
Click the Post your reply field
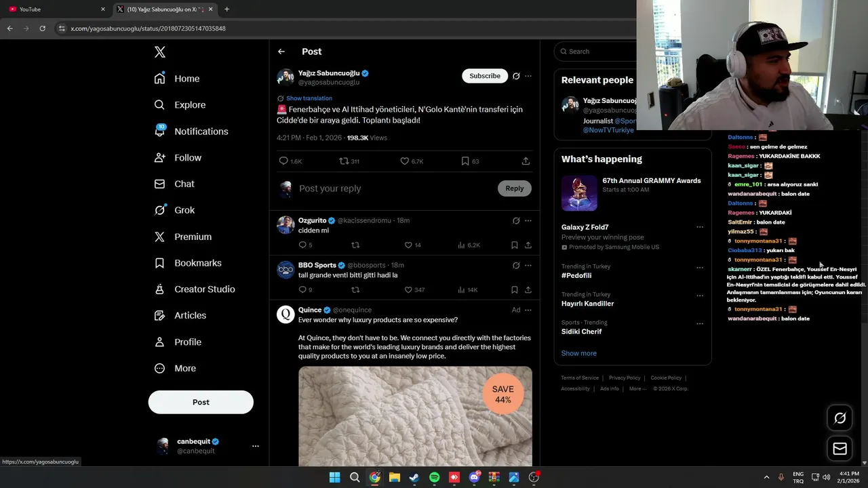[x=393, y=188]
